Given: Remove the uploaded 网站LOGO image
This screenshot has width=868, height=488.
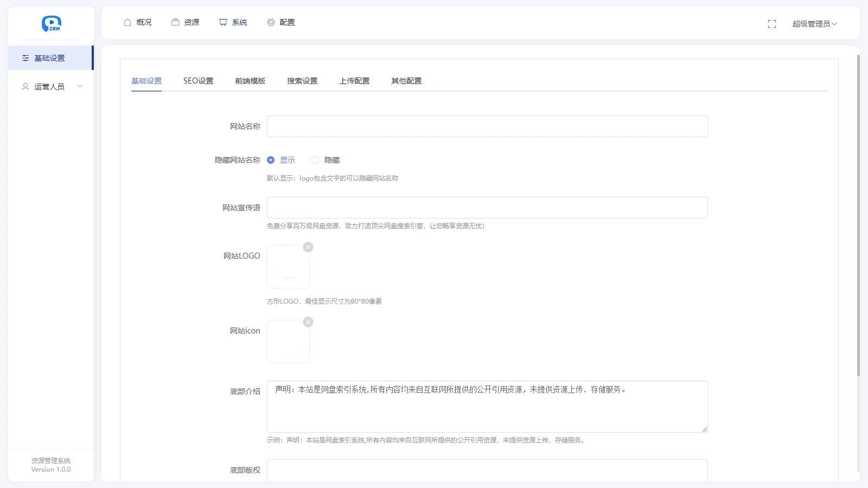Looking at the screenshot, I should [308, 247].
